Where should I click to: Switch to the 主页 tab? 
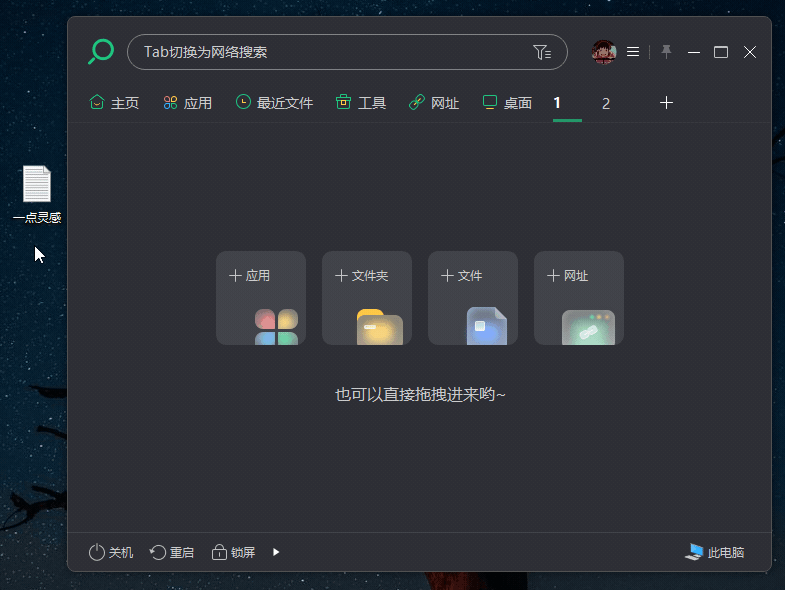pyautogui.click(x=114, y=103)
